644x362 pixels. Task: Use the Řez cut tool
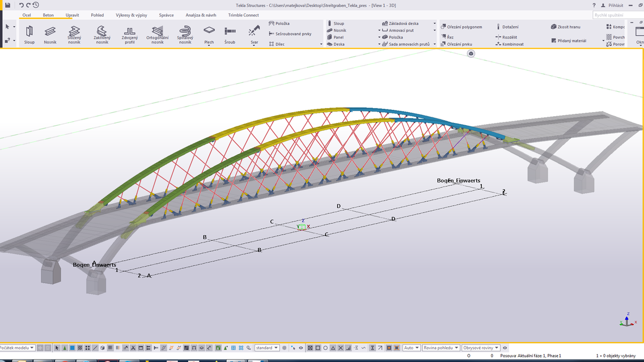click(x=447, y=37)
